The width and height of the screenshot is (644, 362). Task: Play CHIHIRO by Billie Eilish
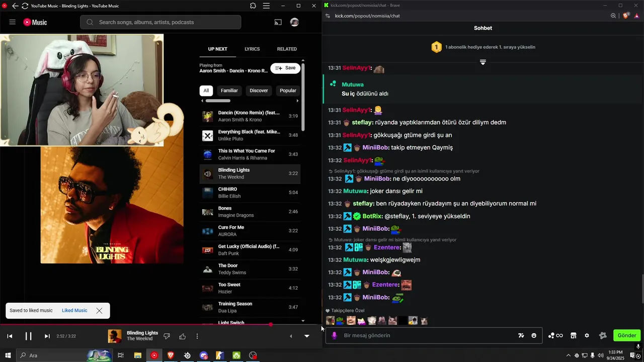point(250,193)
